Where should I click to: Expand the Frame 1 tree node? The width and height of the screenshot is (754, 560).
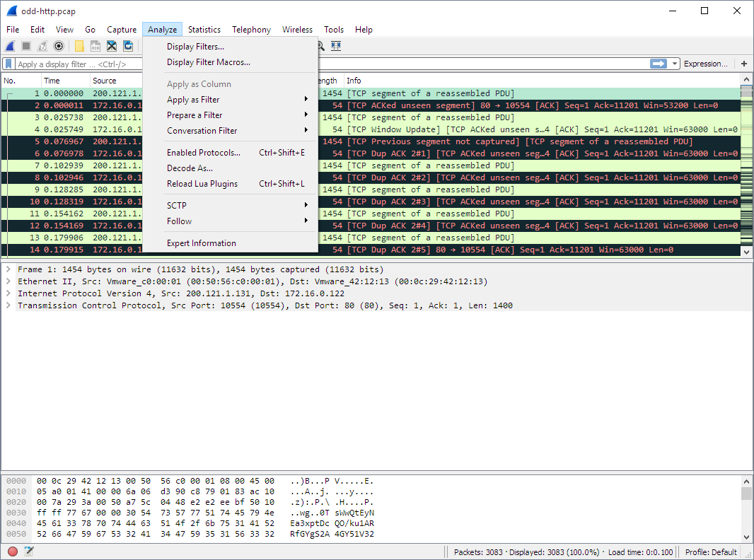[8, 269]
